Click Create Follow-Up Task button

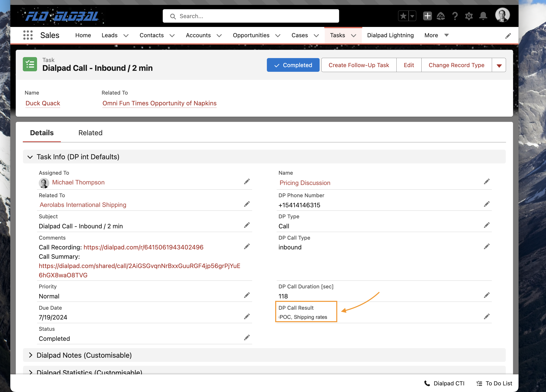click(359, 65)
